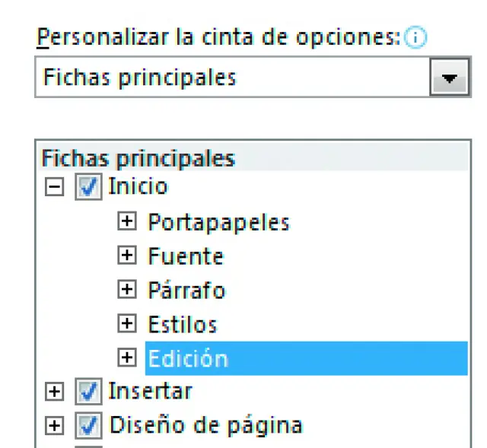Image resolution: width=487 pixels, height=448 pixels.
Task: Select the Fuente tree item
Action: pos(186,256)
